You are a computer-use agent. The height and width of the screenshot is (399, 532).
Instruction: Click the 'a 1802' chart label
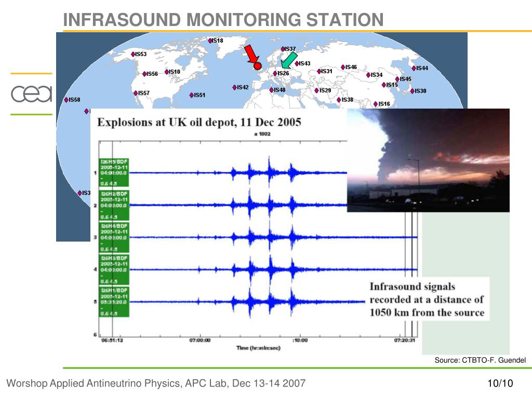pos(262,134)
